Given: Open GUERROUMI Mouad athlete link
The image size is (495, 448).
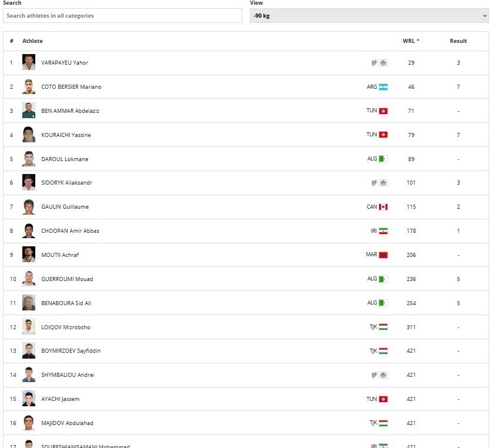Looking at the screenshot, I should tap(67, 279).
